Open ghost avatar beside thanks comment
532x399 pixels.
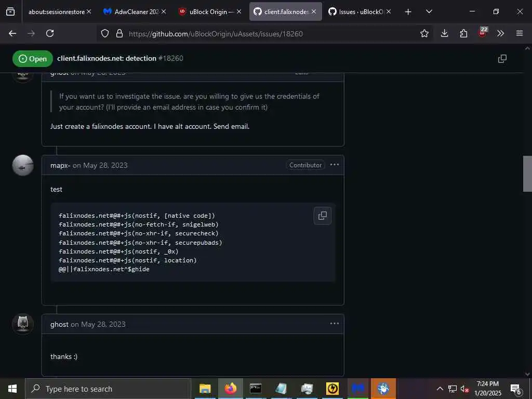[x=23, y=324]
